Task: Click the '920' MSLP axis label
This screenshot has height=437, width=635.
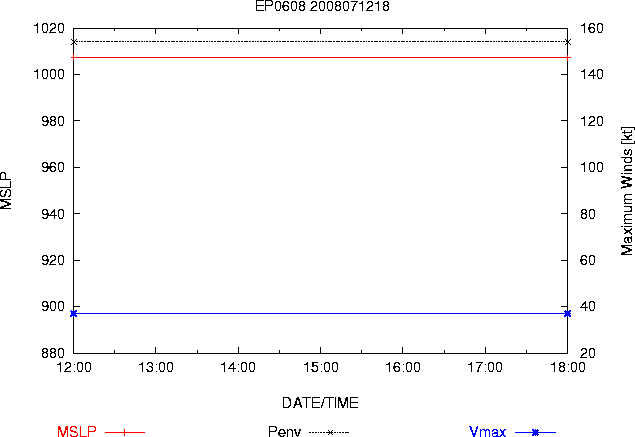Action: [53, 260]
